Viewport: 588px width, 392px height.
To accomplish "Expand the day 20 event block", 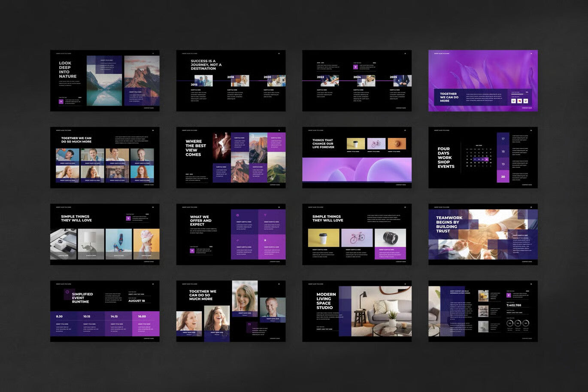I will (x=503, y=177).
